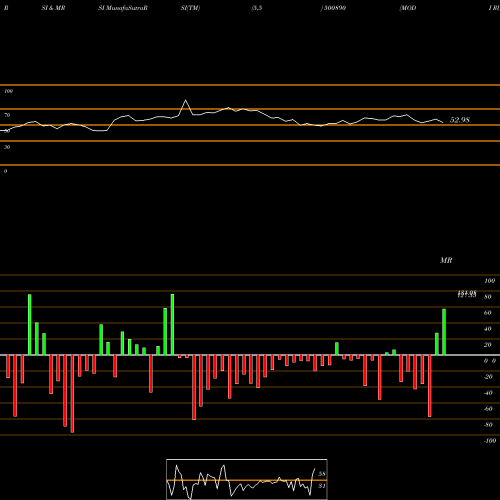
Task: Click the -20 label on MR axis
Action: click(488, 377)
